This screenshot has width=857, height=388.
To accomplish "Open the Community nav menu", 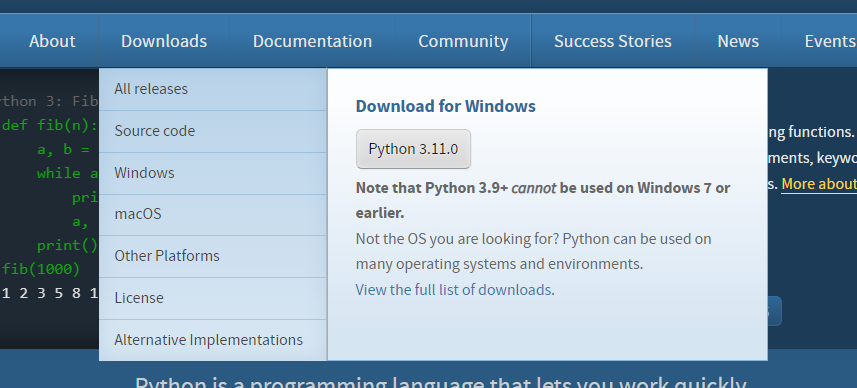I will pos(463,41).
